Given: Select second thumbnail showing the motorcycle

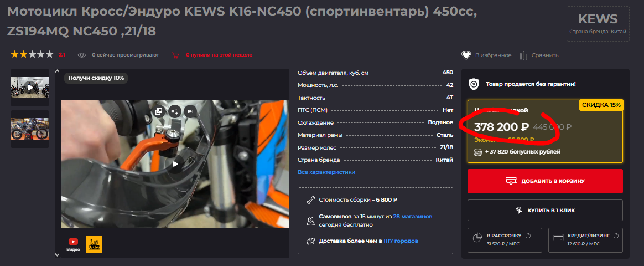Looking at the screenshot, I should [29, 129].
